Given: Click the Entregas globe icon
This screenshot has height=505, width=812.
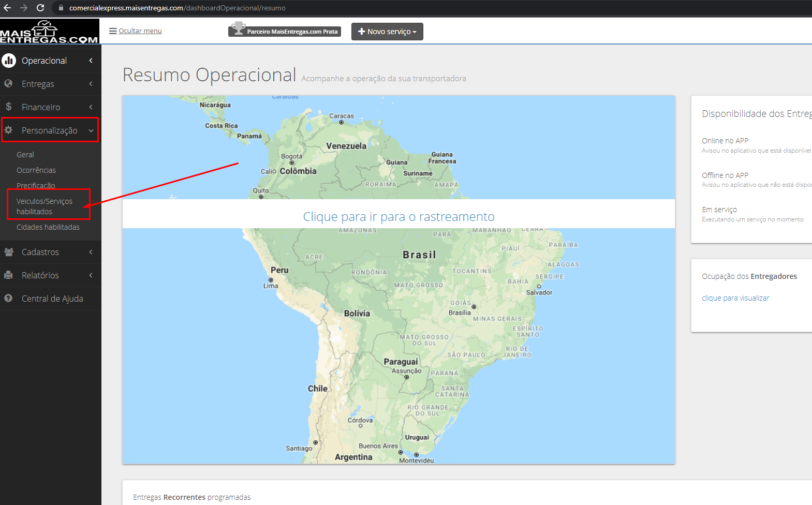Looking at the screenshot, I should click(8, 83).
